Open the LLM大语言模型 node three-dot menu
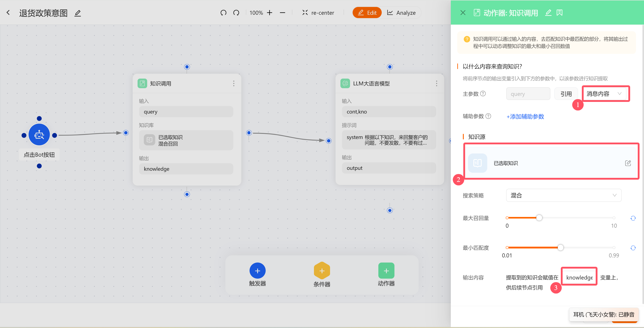This screenshot has height=328, width=644. [x=436, y=83]
